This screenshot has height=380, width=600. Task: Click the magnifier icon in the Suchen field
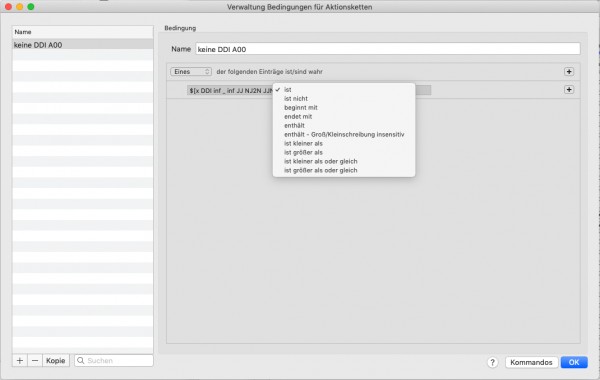click(81, 360)
